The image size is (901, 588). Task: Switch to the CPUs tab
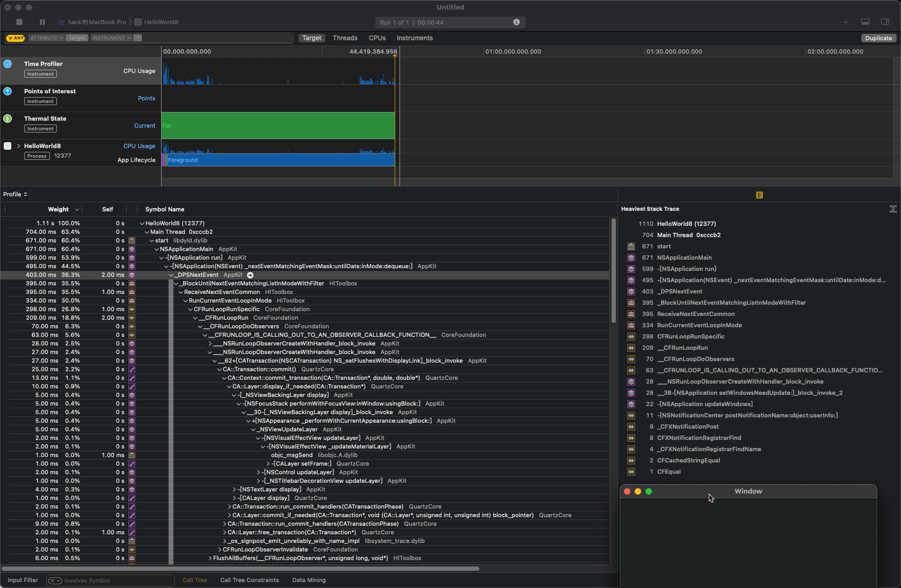(377, 38)
